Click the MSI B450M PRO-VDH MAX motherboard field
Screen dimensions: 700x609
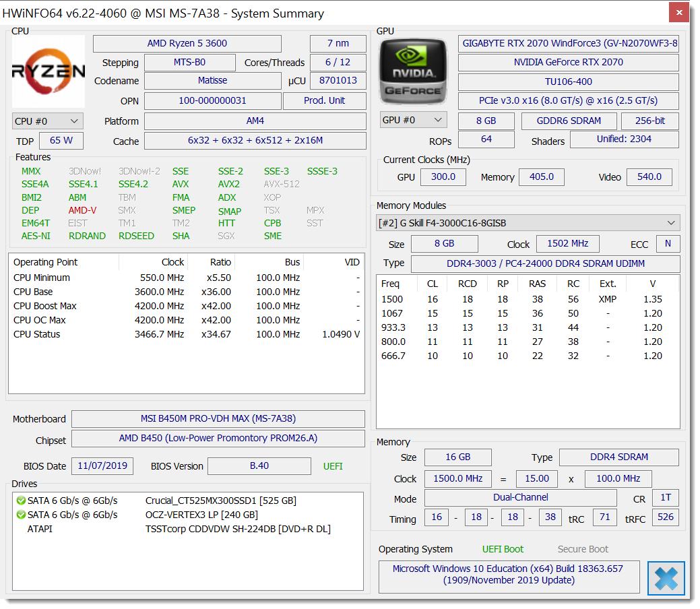pos(218,419)
